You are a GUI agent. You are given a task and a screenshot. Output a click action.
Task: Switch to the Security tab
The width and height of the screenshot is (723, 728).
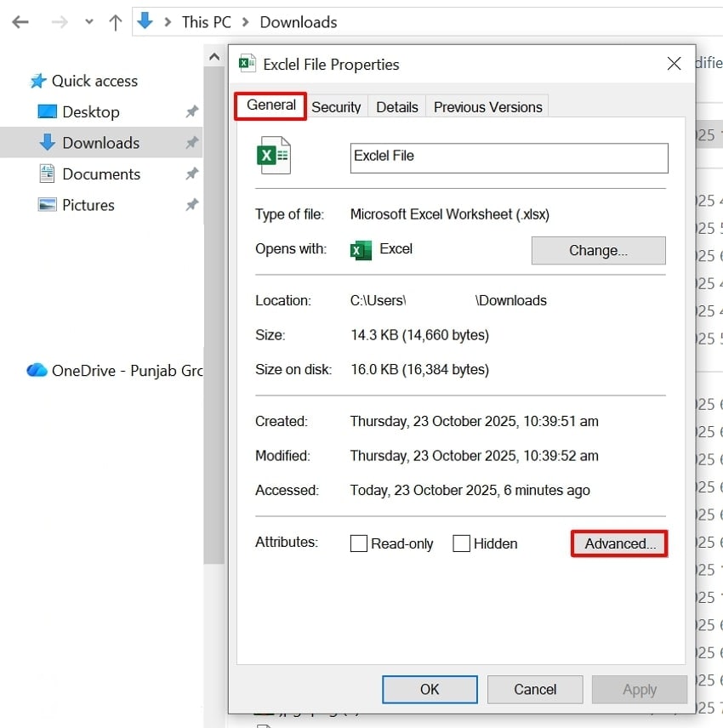[x=336, y=107]
